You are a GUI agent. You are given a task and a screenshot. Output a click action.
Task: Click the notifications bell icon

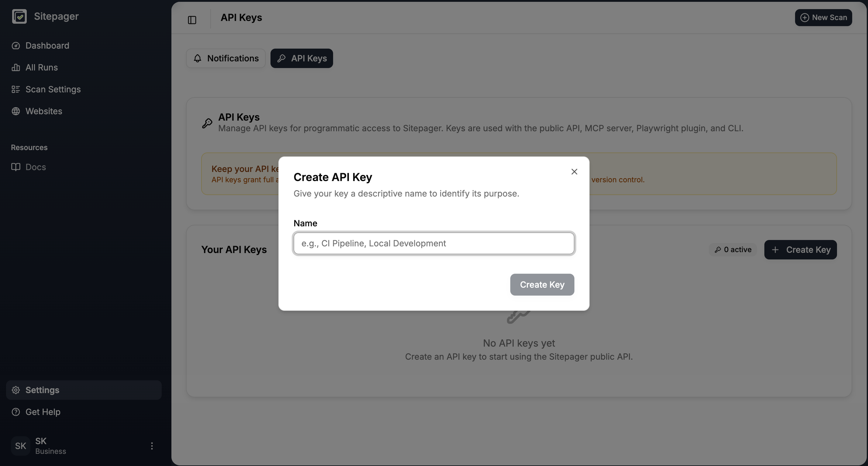click(198, 58)
